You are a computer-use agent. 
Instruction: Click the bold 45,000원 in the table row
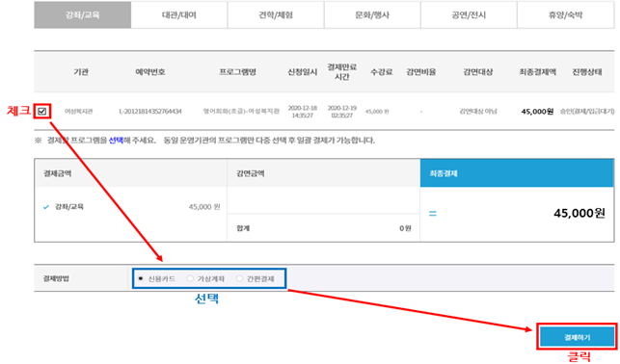pyautogui.click(x=537, y=112)
